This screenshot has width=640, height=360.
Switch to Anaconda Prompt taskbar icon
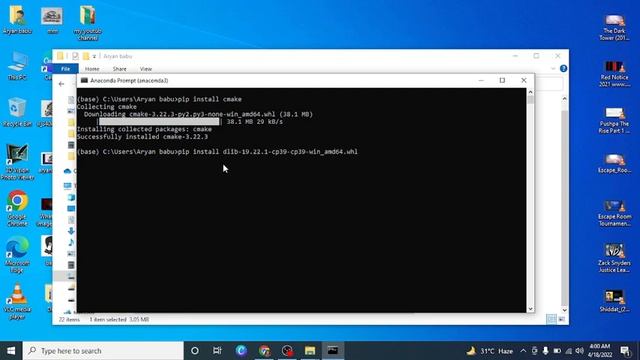pos(333,351)
